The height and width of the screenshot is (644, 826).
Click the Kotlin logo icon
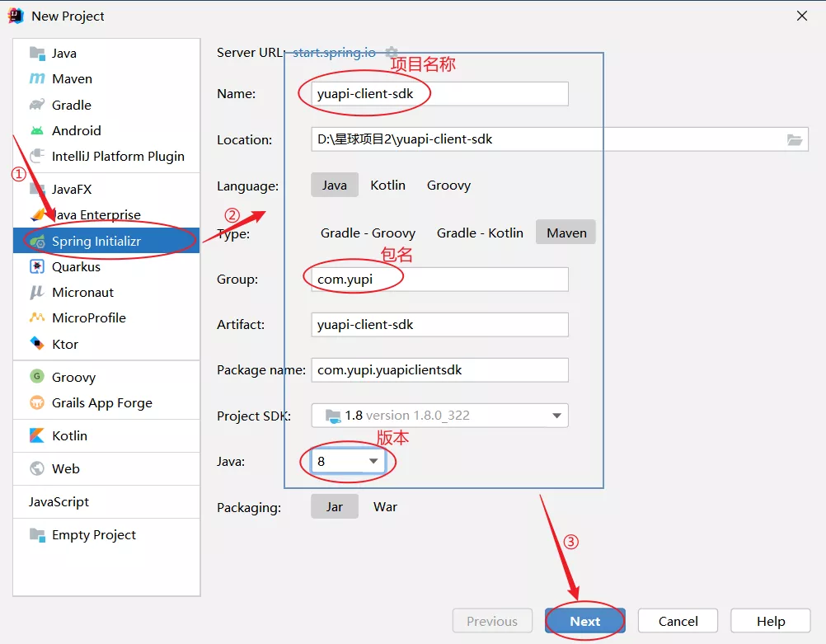tap(37, 435)
